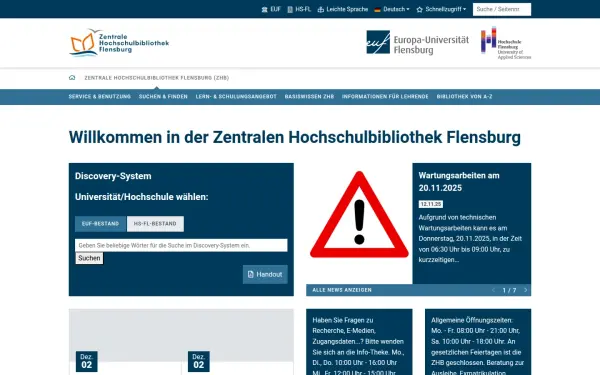Focus the Discovery-System search input field
Viewport: 600px width, 375px height.
coord(181,245)
